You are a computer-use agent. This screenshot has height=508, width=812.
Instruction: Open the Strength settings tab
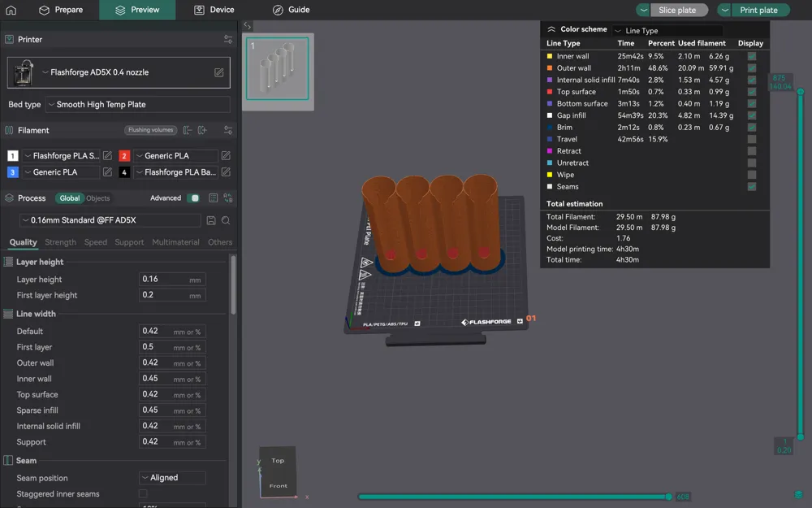tap(60, 242)
